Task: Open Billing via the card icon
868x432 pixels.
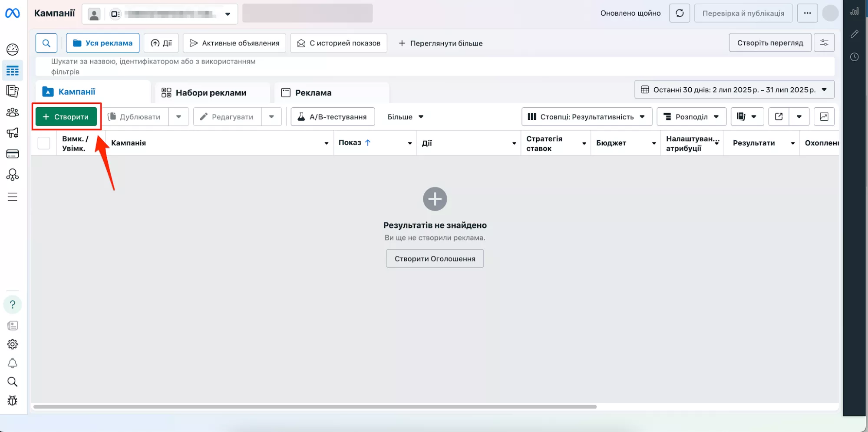Action: pos(13,154)
